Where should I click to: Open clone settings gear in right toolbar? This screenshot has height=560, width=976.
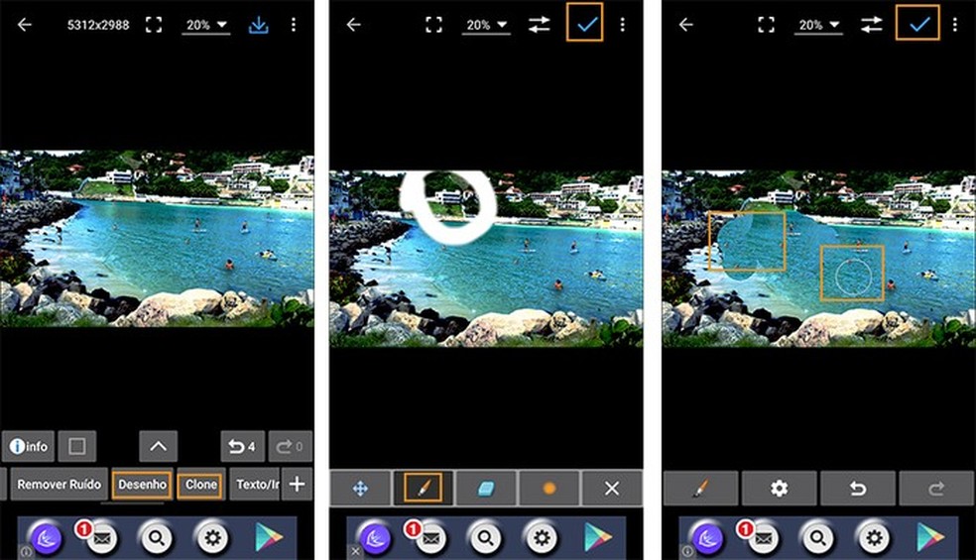(780, 488)
